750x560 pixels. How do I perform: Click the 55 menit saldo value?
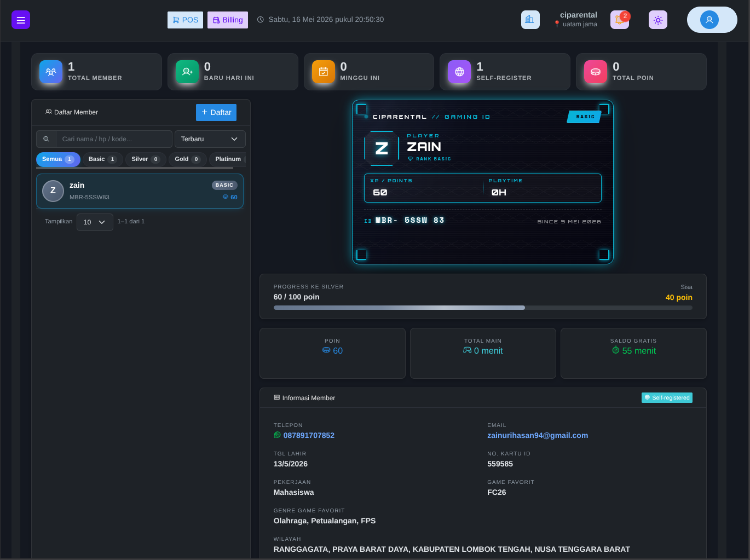click(x=639, y=351)
